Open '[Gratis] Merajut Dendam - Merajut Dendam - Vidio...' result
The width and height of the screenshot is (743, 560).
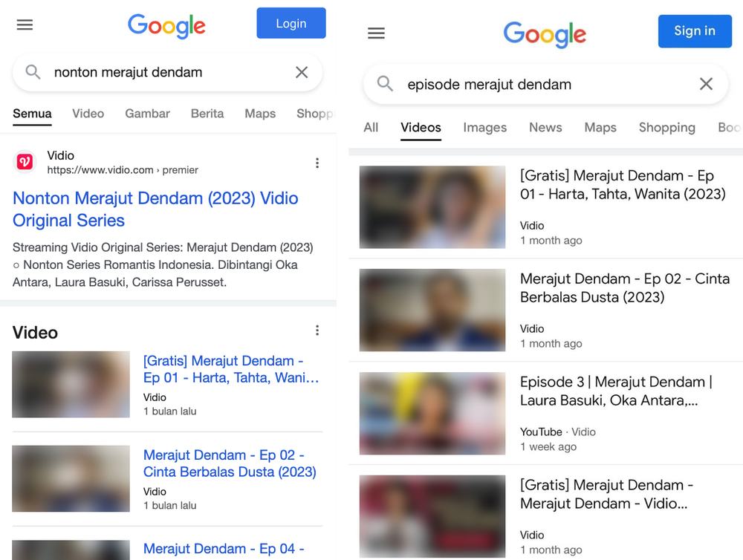pos(606,494)
